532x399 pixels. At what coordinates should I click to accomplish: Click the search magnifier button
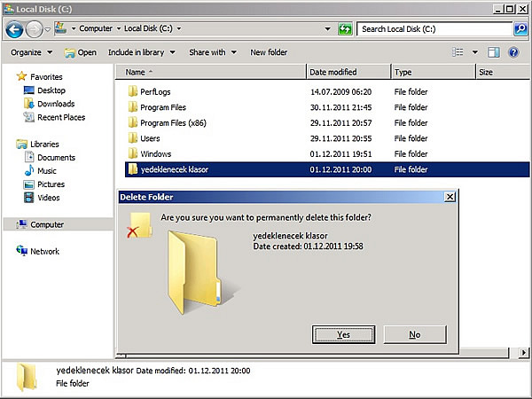(520, 29)
